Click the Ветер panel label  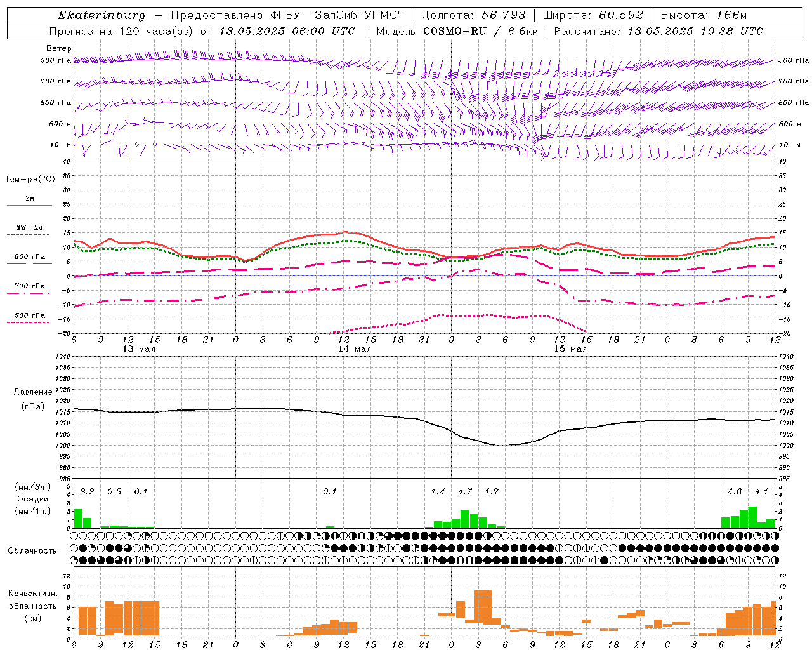59,48
